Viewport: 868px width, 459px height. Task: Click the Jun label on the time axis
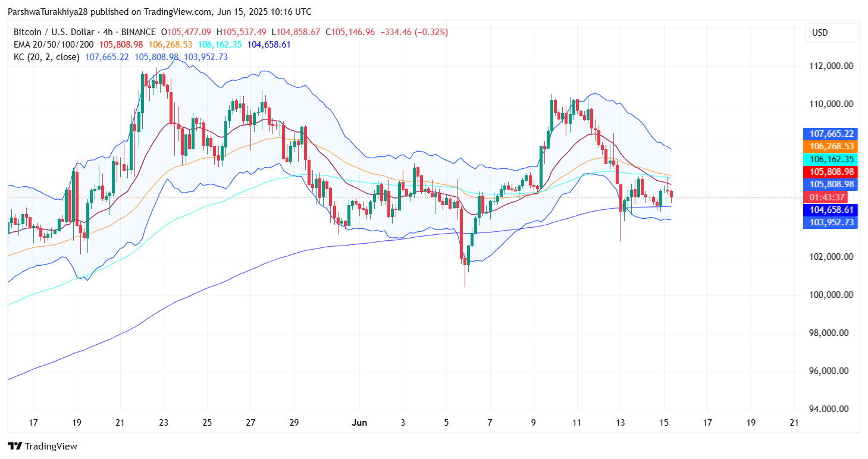pos(359,423)
